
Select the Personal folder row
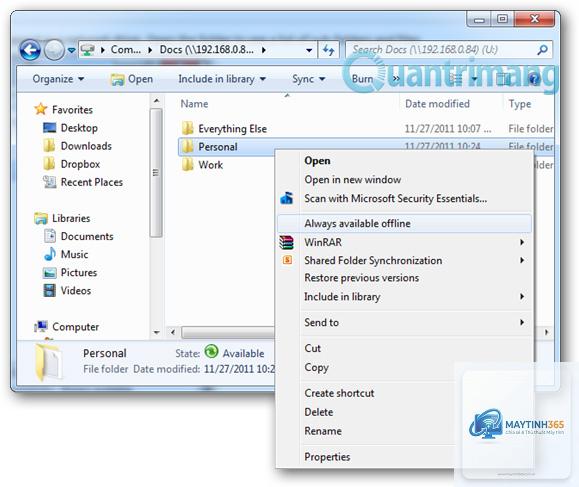click(366, 147)
